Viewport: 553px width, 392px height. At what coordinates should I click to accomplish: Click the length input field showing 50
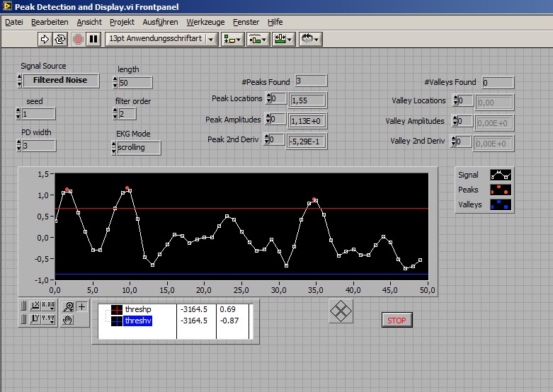point(135,83)
